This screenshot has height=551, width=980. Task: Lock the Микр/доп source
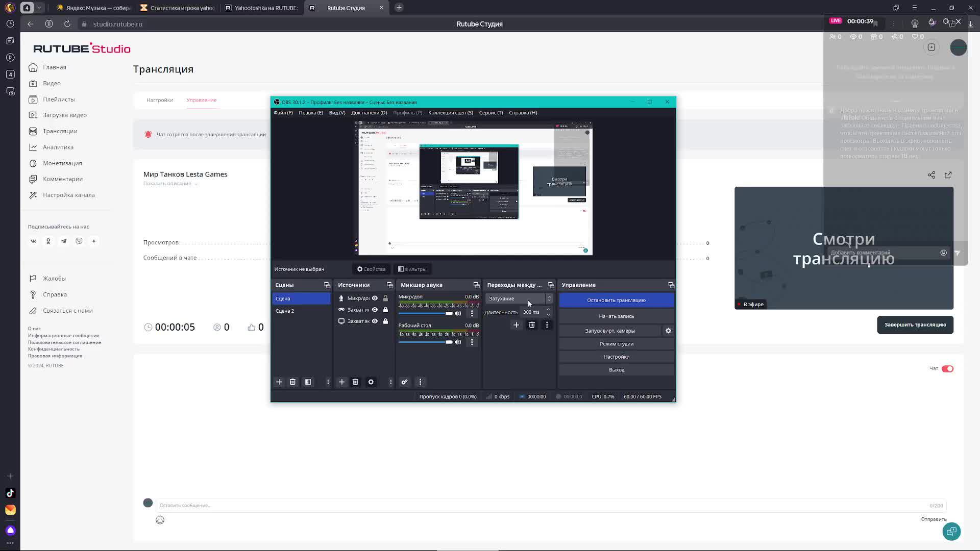click(x=385, y=298)
